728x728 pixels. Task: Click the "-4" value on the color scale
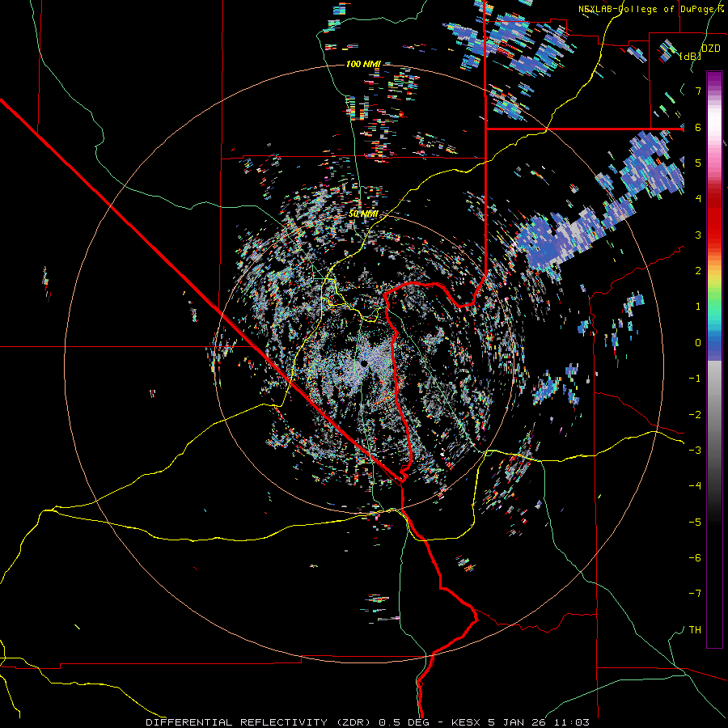click(695, 486)
